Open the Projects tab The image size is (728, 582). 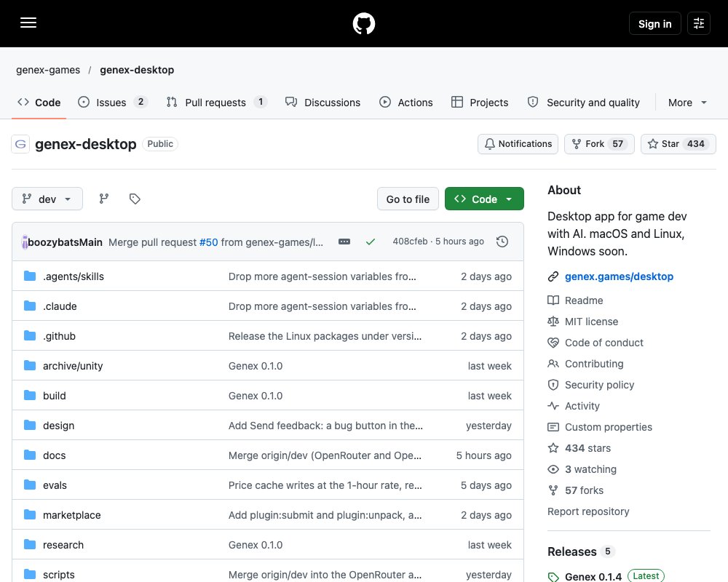click(480, 102)
